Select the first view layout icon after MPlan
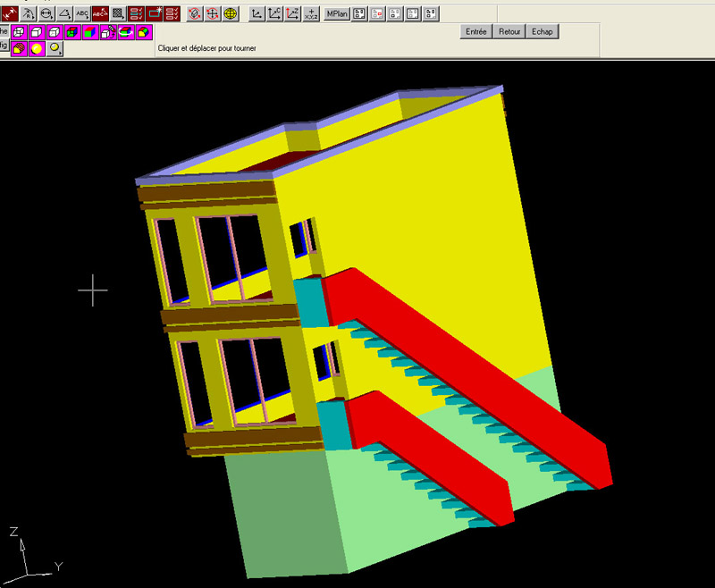The width and height of the screenshot is (715, 588). click(x=358, y=13)
